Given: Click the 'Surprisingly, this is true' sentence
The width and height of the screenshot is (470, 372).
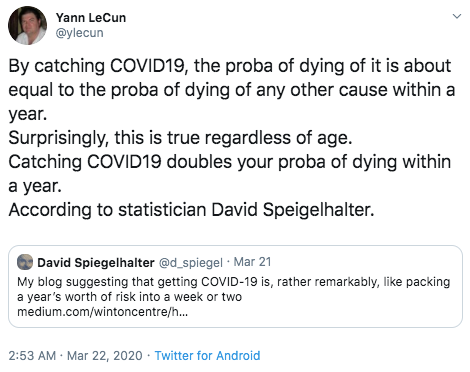Looking at the screenshot, I should pos(180,138).
